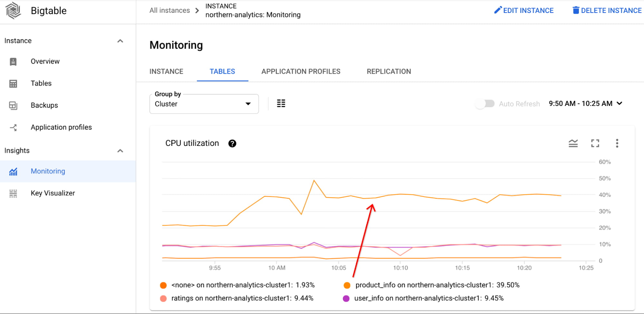Click the Overview sidebar icon
This screenshot has height=314, width=644.
(13, 62)
